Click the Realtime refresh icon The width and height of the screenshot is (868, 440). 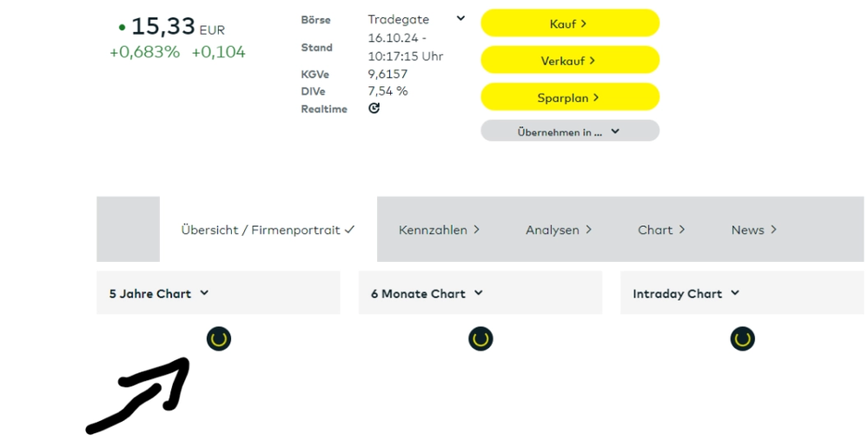(x=374, y=109)
